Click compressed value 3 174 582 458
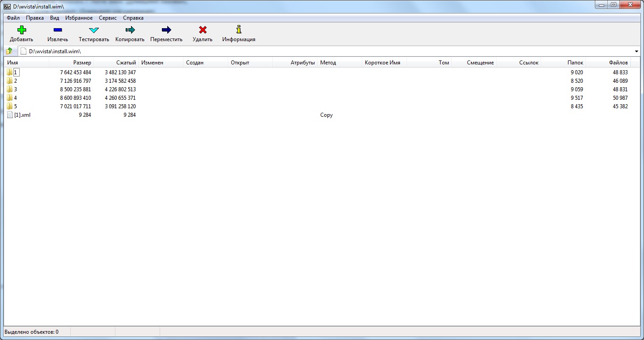644x340 pixels. [120, 81]
